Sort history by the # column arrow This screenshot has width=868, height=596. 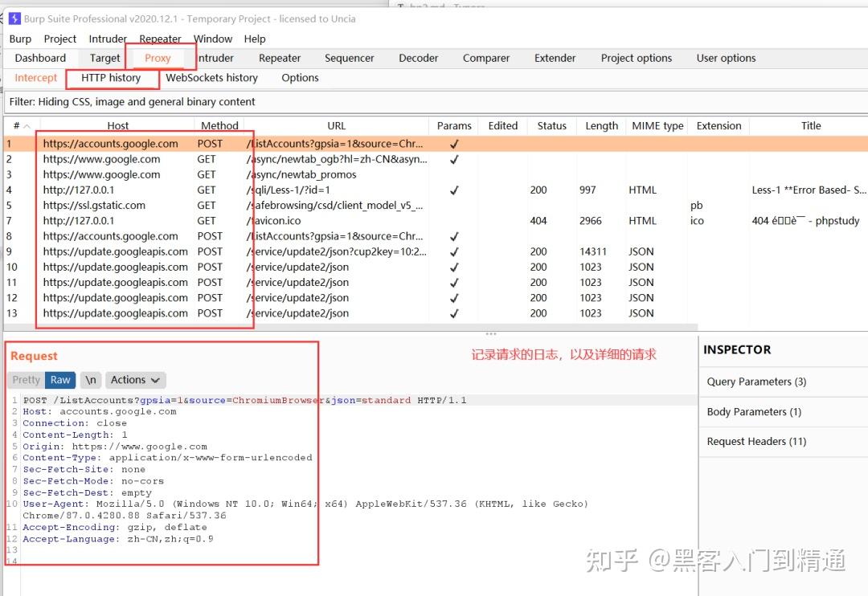pyautogui.click(x=27, y=126)
